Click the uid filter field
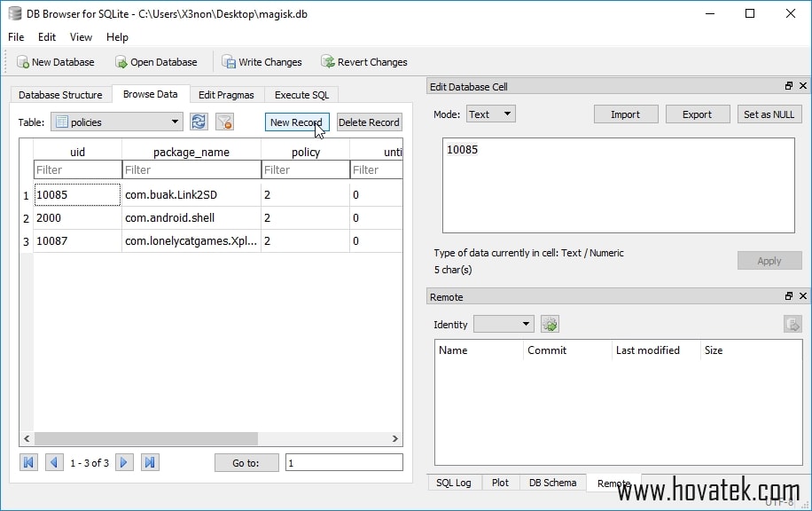The width and height of the screenshot is (812, 511). point(78,169)
